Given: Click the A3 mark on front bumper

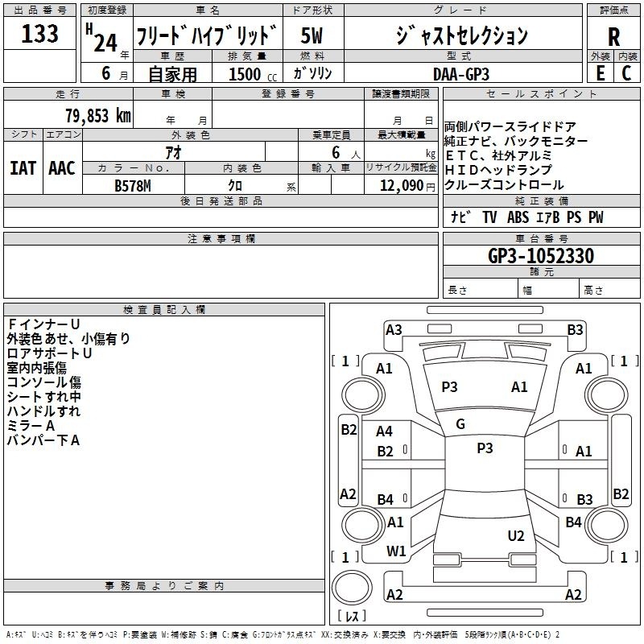Looking at the screenshot, I should click(x=394, y=329).
